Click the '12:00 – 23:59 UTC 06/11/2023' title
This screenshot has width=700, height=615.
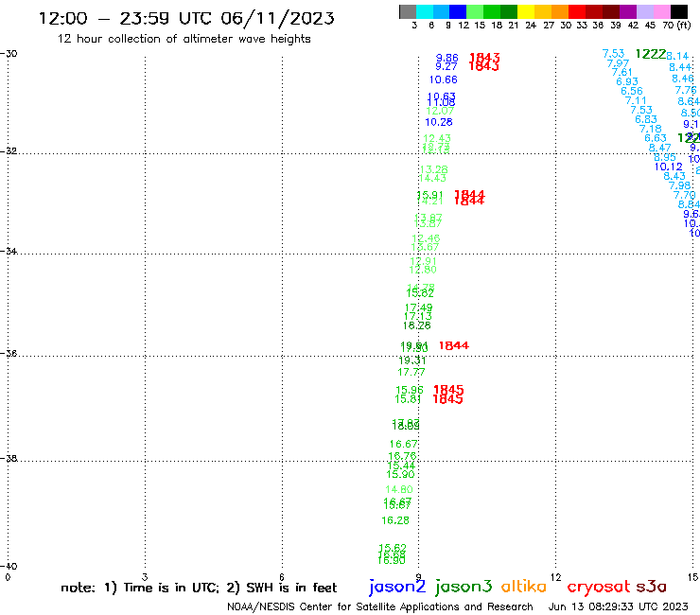coord(186,18)
